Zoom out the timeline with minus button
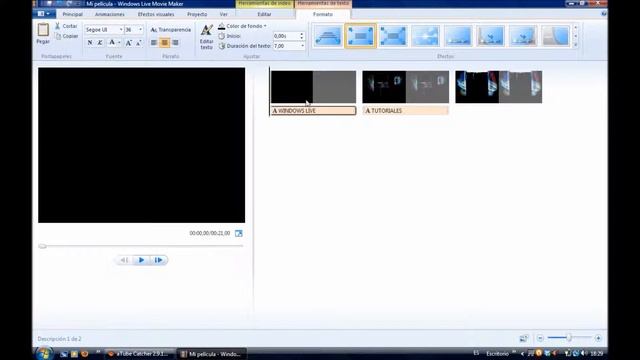The width and height of the screenshot is (640, 360). 540,338
